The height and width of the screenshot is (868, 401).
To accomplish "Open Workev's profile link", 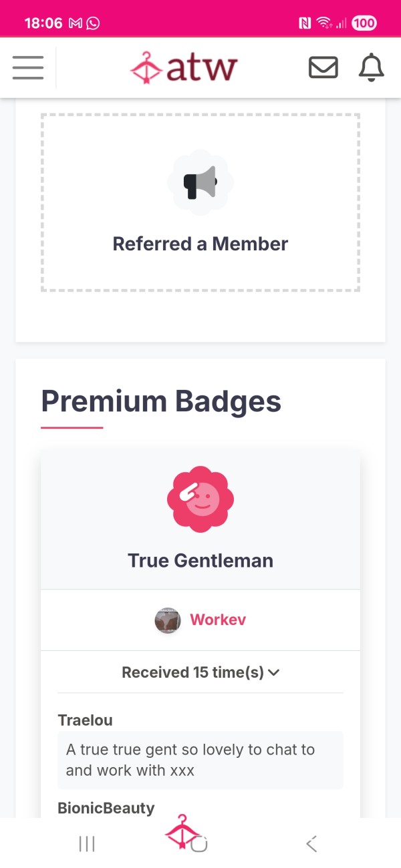I will pyautogui.click(x=218, y=620).
